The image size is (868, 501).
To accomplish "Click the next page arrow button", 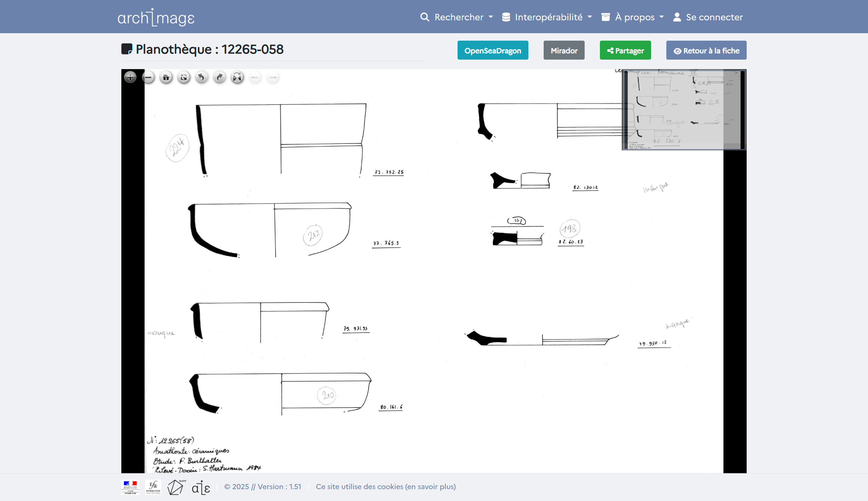I will (x=273, y=78).
